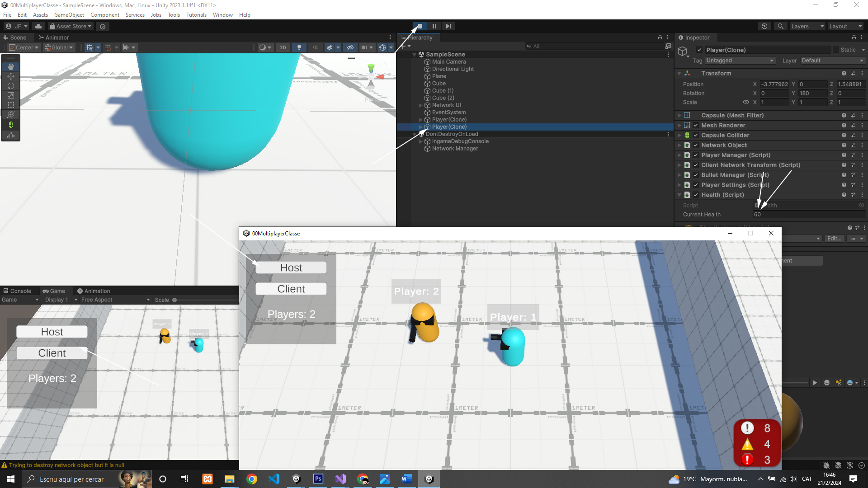868x488 pixels.
Task: Expand the Network UI hierarchy item
Action: point(421,105)
